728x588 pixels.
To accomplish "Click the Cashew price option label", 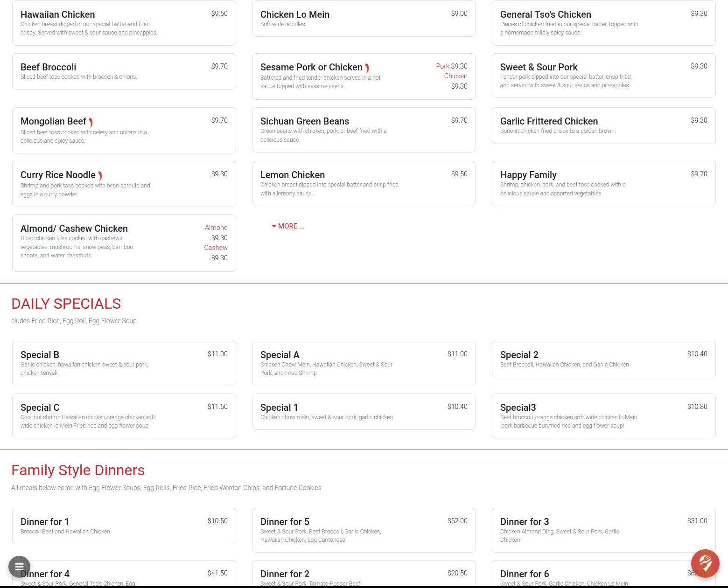I will (216, 248).
